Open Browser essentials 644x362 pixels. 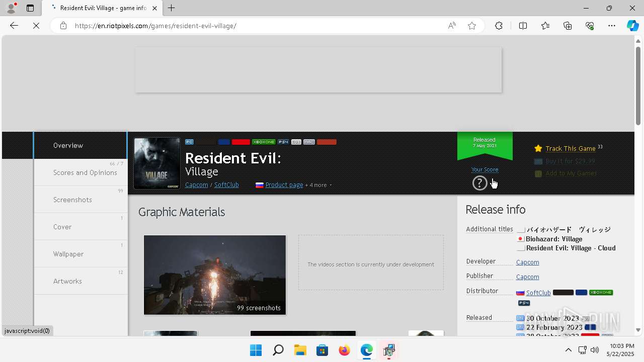coord(590,26)
